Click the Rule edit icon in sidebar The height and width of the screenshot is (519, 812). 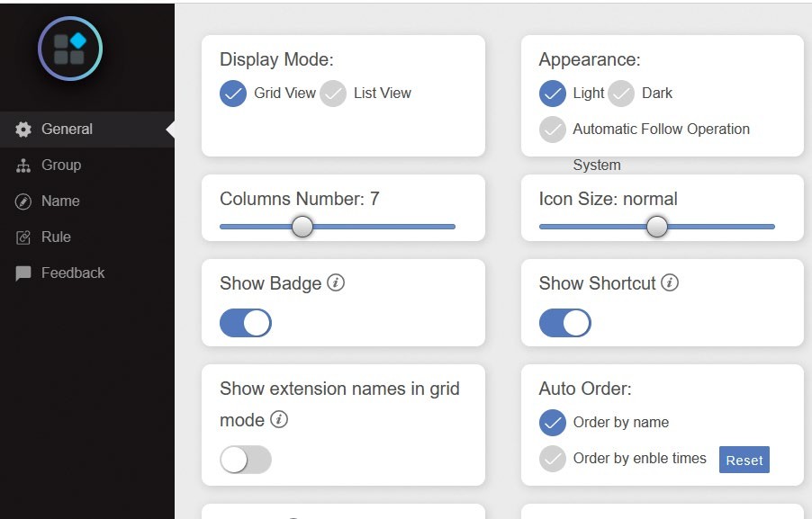23,237
